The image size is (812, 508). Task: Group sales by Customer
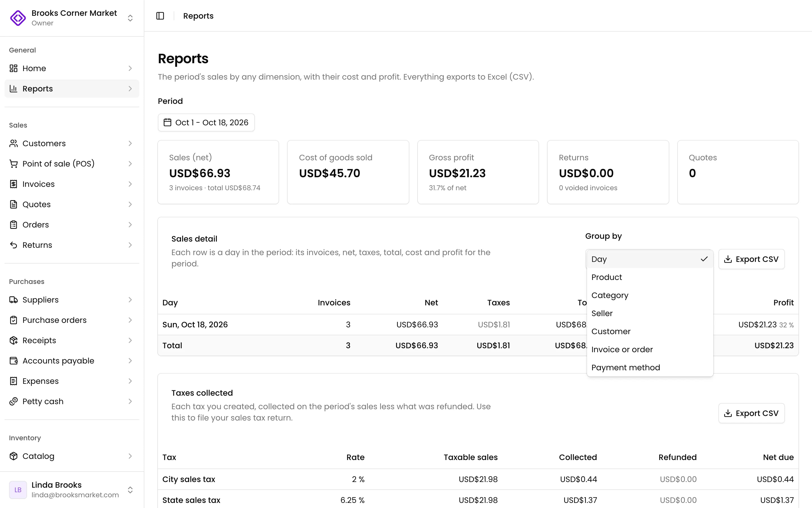(650, 332)
